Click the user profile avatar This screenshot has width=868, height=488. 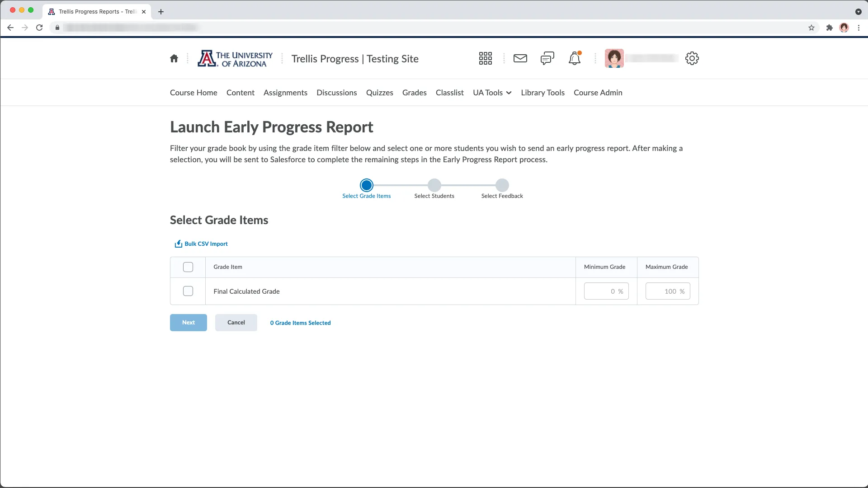coord(614,58)
